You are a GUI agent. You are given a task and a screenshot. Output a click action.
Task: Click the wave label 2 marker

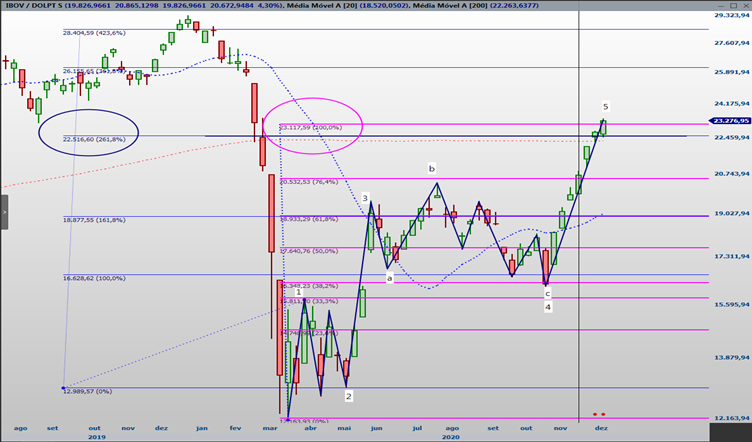pos(349,396)
